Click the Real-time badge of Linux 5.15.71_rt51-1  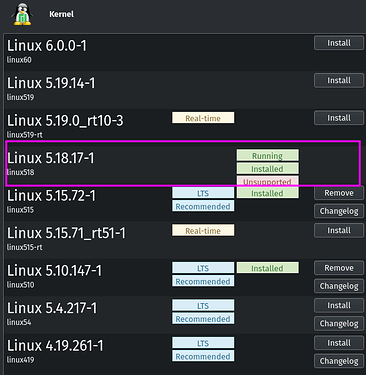pyautogui.click(x=203, y=230)
